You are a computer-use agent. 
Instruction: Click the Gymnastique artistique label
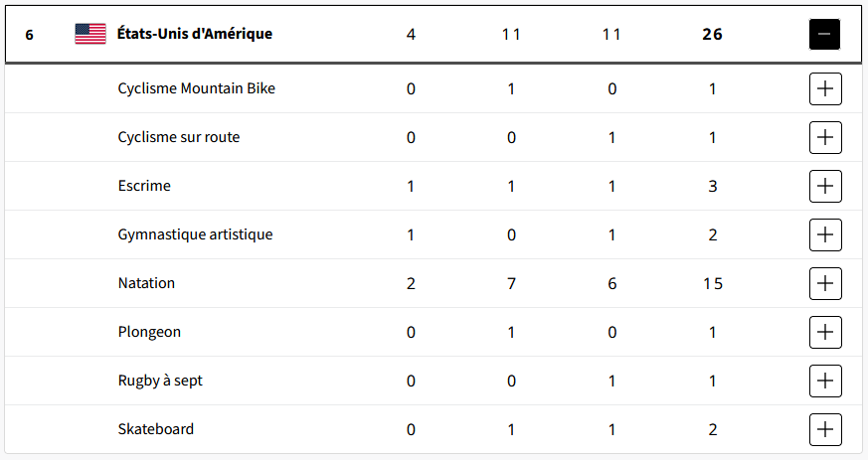(195, 234)
